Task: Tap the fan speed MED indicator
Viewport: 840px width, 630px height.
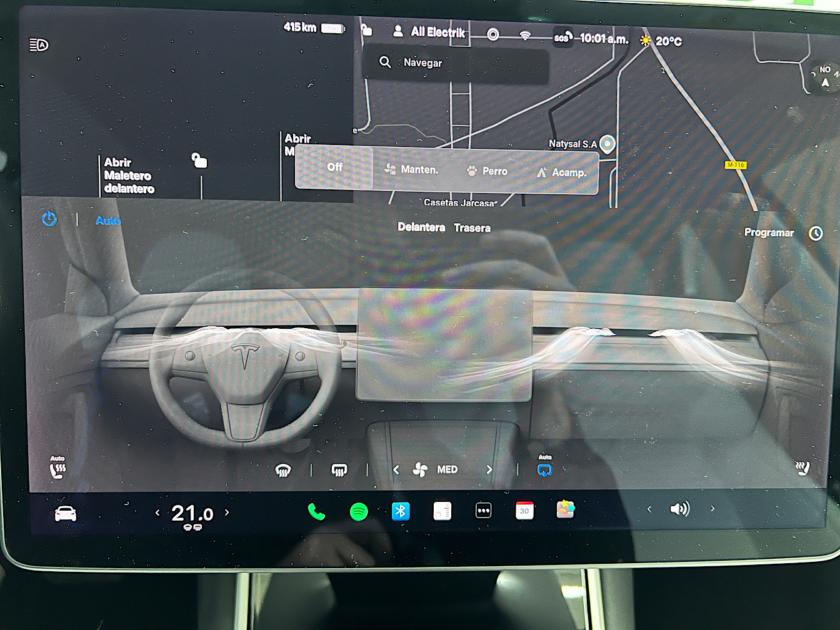Action: (x=436, y=469)
